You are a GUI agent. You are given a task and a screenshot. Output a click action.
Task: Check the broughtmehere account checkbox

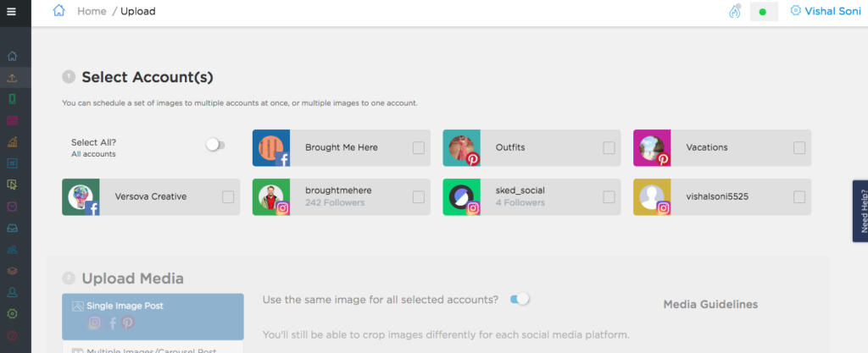419,197
